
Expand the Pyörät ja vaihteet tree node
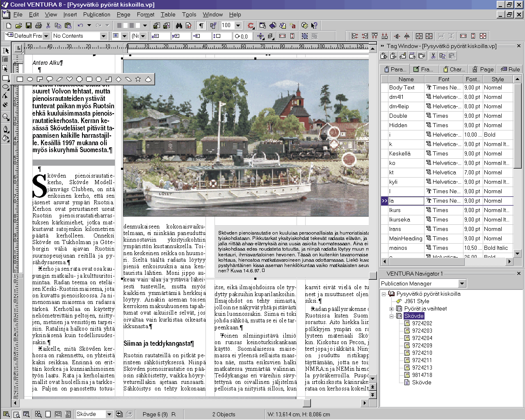pos(393,308)
